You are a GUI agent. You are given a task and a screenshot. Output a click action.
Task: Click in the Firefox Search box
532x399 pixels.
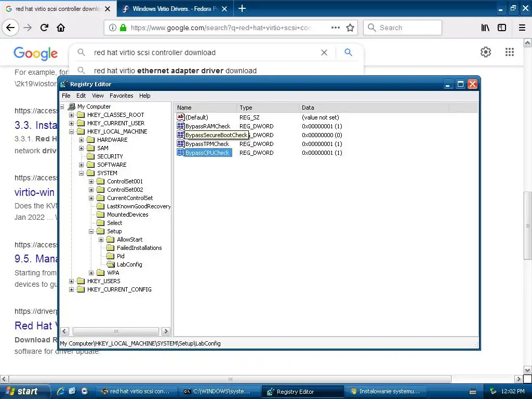(x=403, y=28)
